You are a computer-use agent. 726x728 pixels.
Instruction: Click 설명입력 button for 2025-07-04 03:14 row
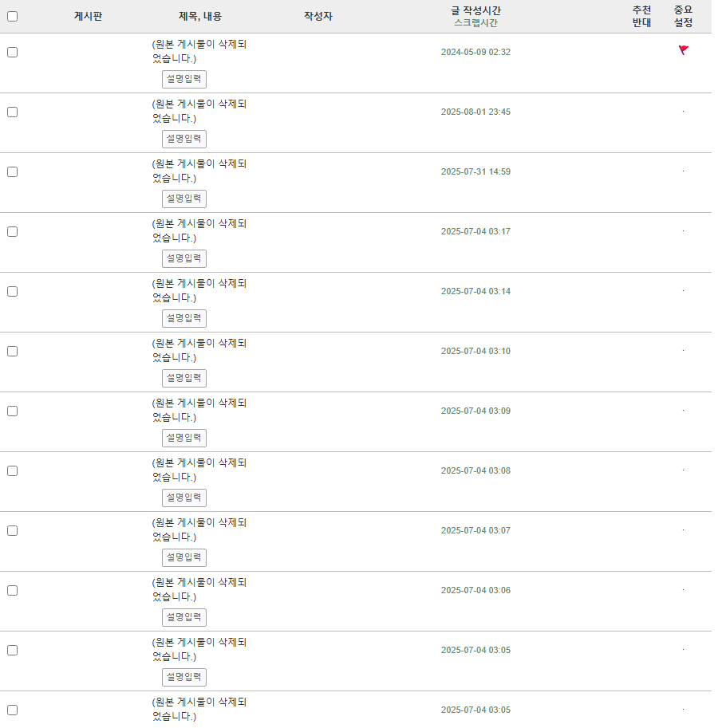184,318
